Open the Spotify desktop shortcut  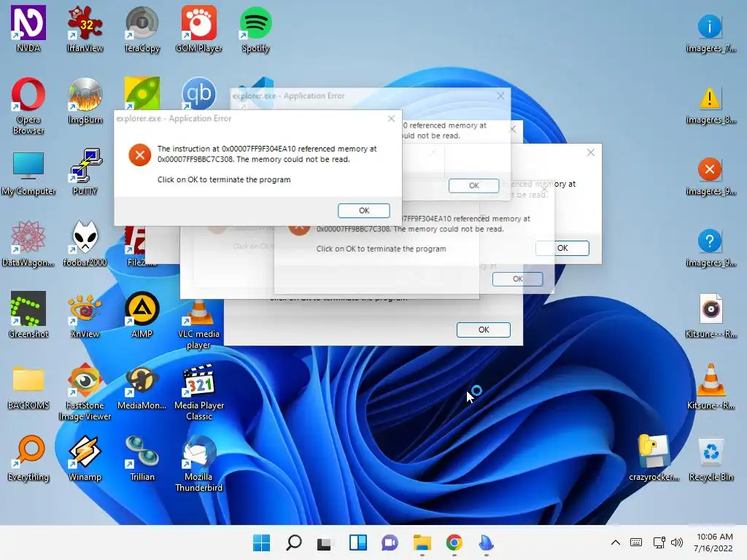[255, 28]
